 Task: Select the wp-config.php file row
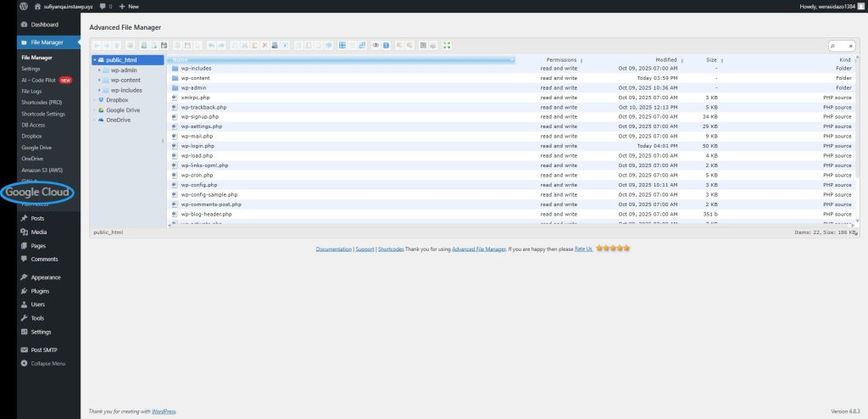pos(199,185)
